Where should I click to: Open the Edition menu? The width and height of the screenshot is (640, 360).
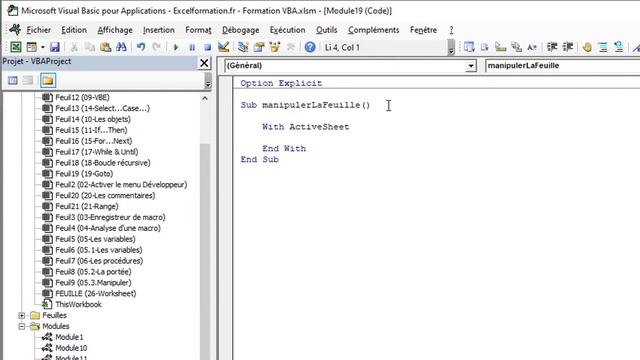(x=74, y=30)
